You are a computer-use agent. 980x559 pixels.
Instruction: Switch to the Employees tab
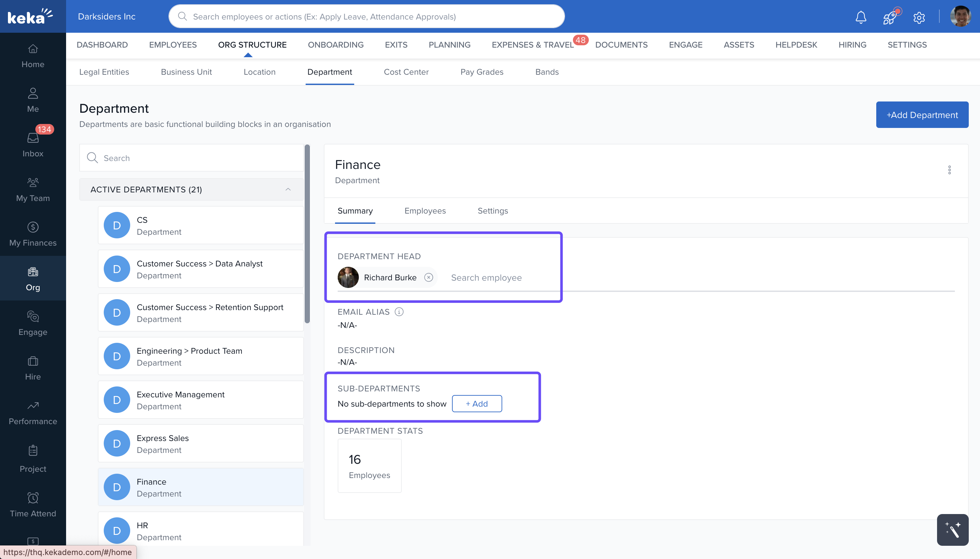[x=425, y=211]
